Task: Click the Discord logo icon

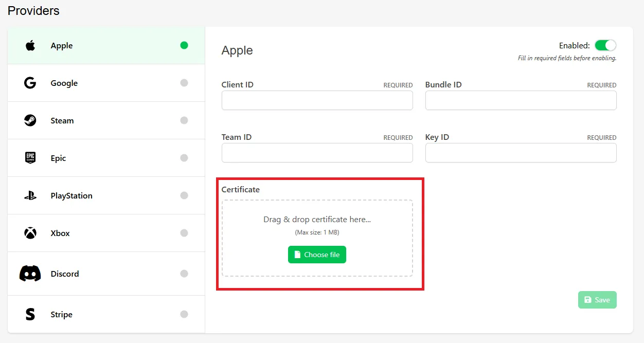Action: point(30,273)
